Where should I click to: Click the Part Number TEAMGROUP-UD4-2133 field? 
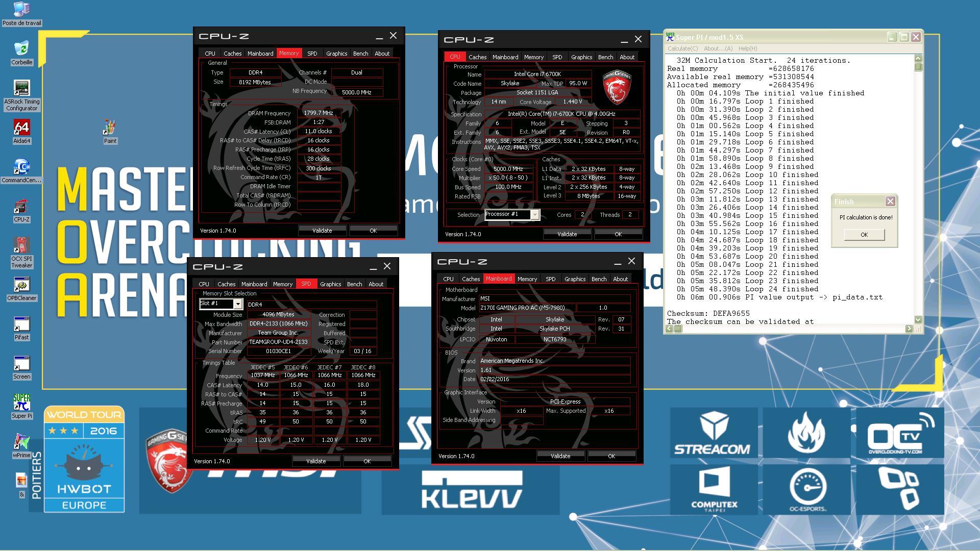coord(279,342)
